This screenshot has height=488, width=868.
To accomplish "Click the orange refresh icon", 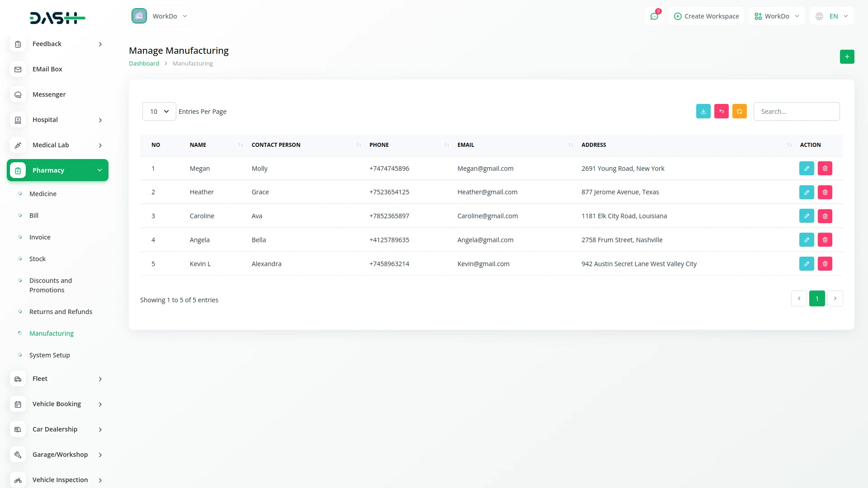I will tap(739, 111).
